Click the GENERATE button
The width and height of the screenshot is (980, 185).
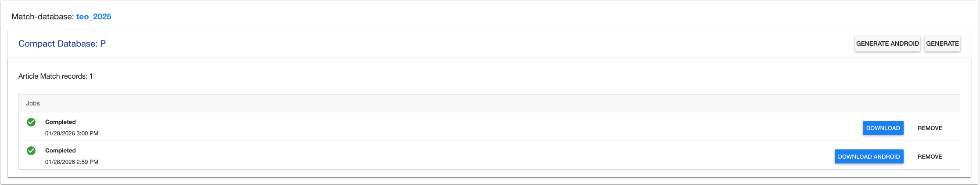click(942, 44)
